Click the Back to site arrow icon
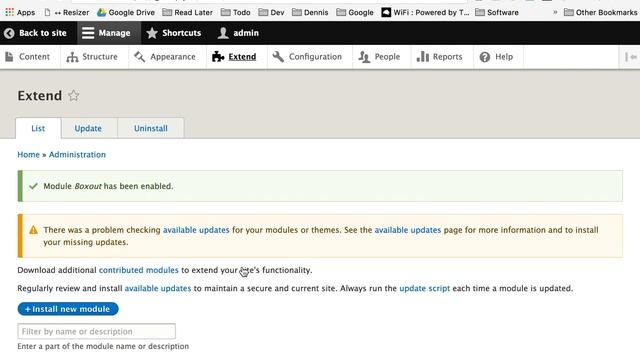The height and width of the screenshot is (360, 640). click(x=9, y=33)
